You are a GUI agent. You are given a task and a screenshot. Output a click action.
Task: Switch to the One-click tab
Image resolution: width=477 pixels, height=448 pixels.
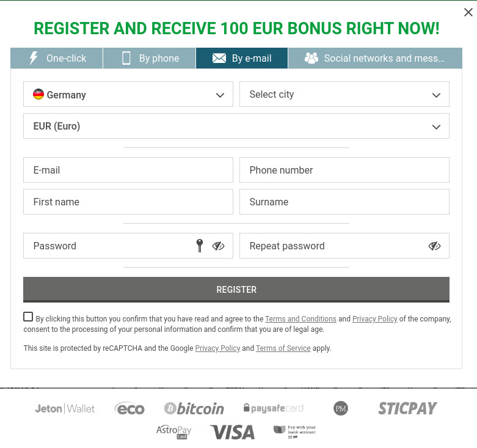57,58
